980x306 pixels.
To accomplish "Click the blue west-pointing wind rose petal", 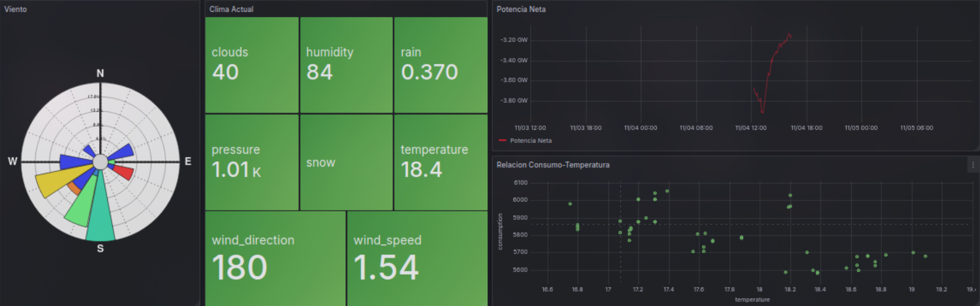I will [76, 162].
